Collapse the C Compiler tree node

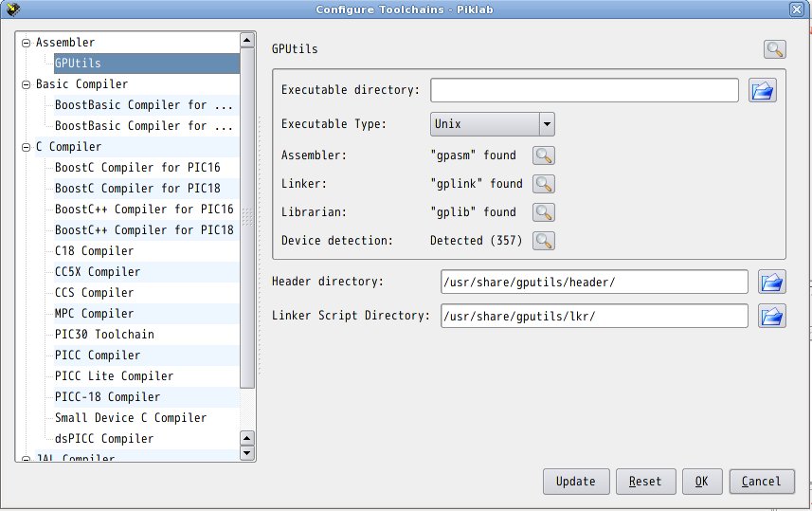click(x=26, y=147)
